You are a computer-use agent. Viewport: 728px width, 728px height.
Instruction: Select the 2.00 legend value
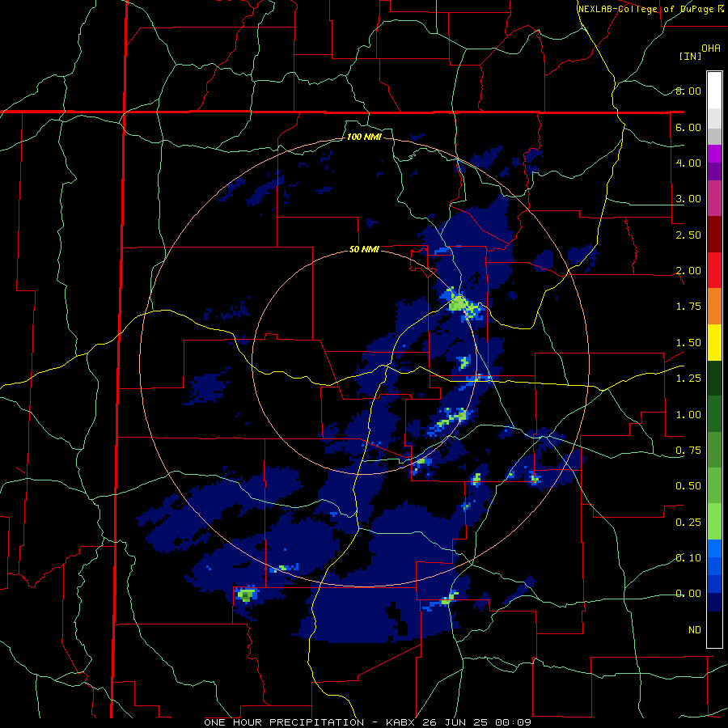click(688, 271)
